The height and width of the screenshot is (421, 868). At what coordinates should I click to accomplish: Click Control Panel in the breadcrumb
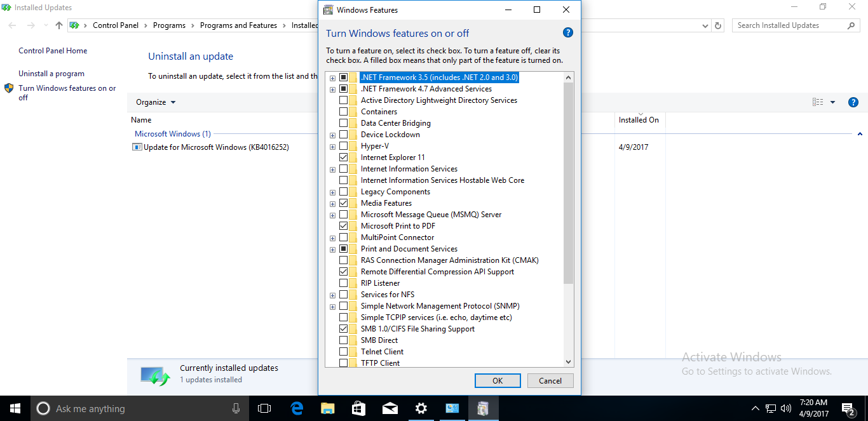116,25
